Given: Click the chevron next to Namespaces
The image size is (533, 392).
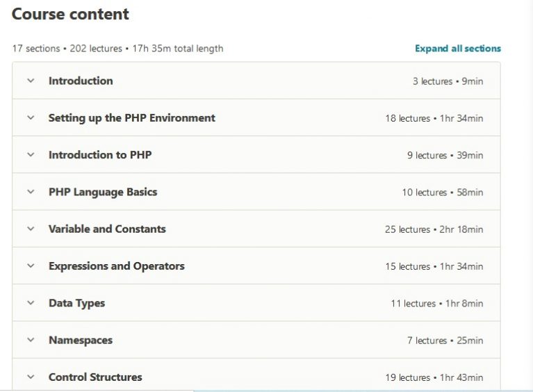Looking at the screenshot, I should point(31,341).
